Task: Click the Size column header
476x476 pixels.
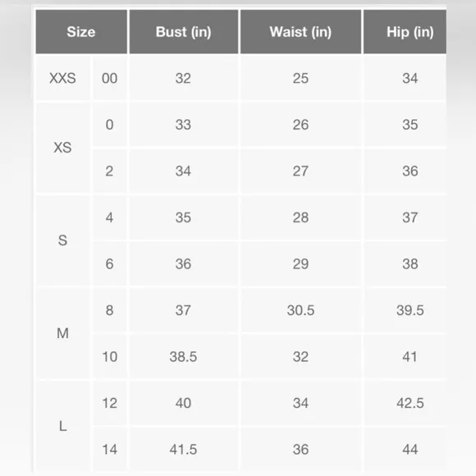Action: tap(81, 32)
